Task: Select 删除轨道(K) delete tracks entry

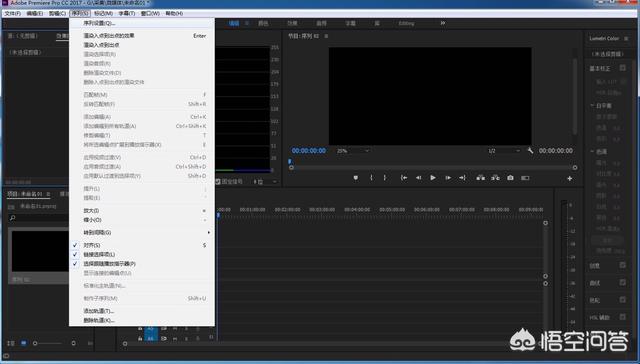Action: click(x=142, y=320)
